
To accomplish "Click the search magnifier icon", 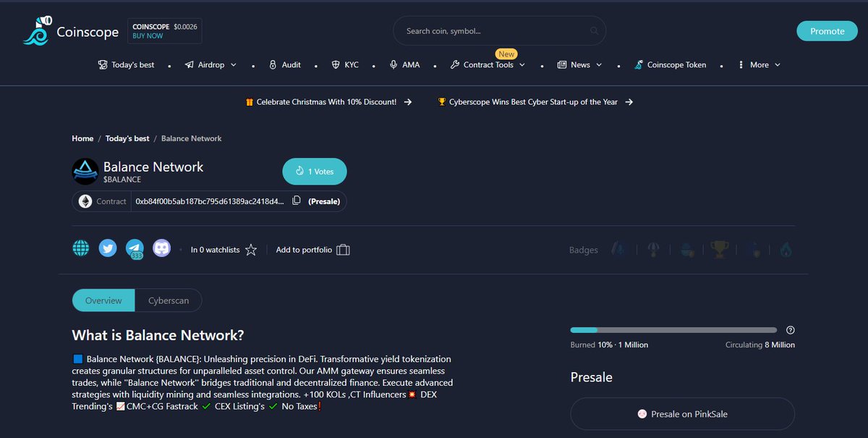I will pos(595,31).
